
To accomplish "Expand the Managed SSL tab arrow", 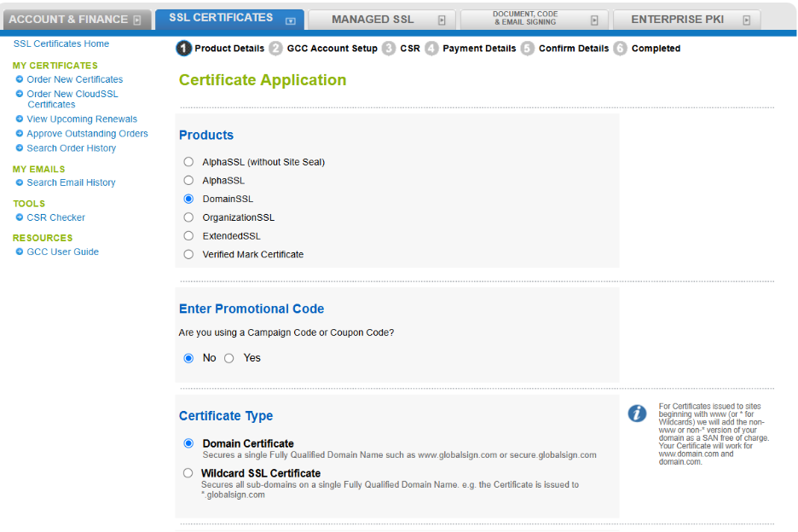I will pos(442,20).
